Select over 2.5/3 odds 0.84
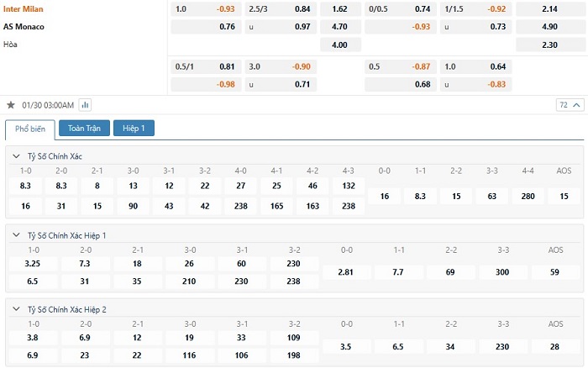The height and width of the screenshot is (368, 588). pyautogui.click(x=281, y=8)
